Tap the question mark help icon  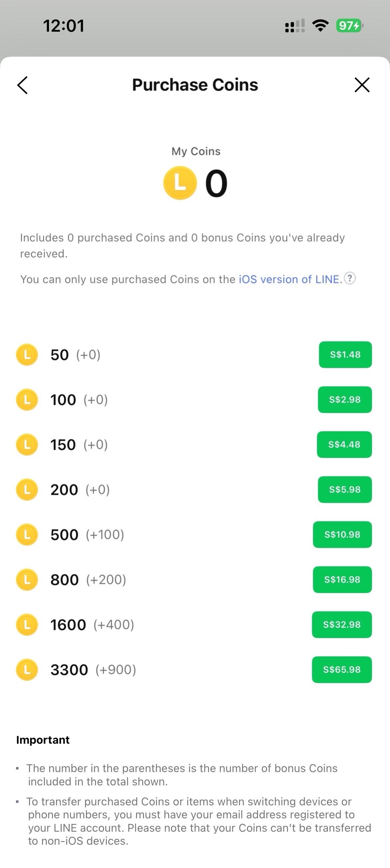pos(350,278)
